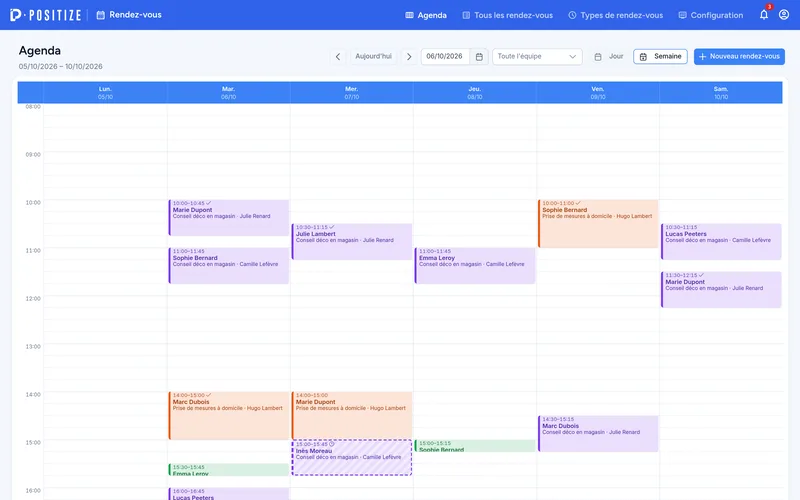Viewport: 800px width, 500px height.
Task: Open Marc Dubois 14:30-15:15 Friday appointment
Action: tap(597, 434)
